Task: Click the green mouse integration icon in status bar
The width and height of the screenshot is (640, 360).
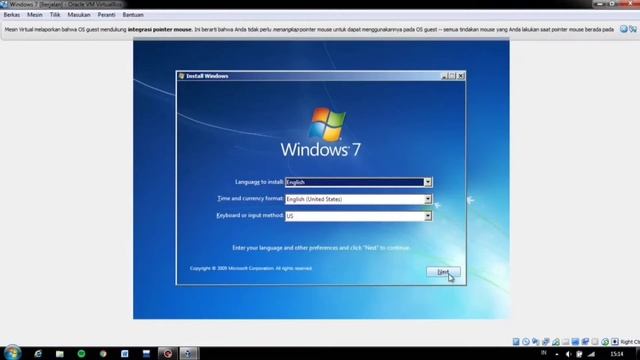Action: point(605,342)
